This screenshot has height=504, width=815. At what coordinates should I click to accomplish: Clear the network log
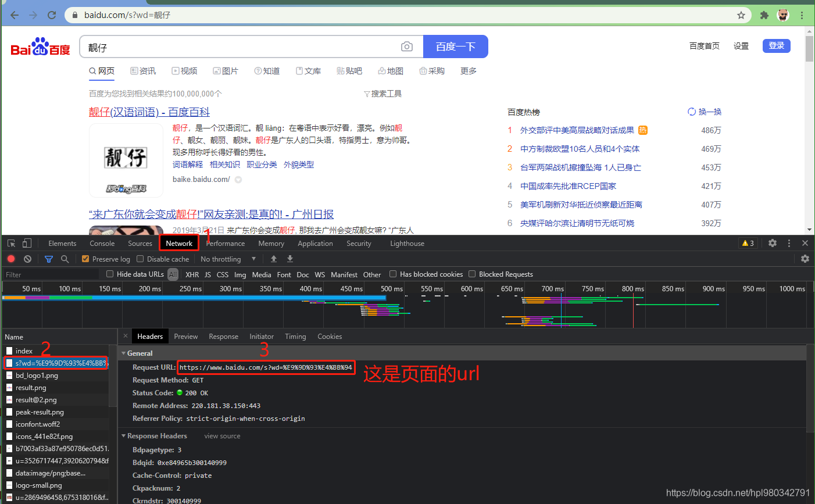point(27,259)
